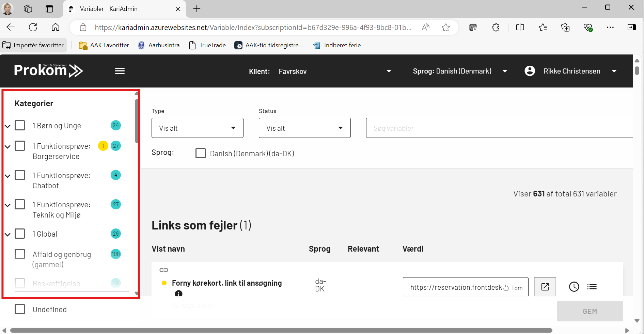The width and height of the screenshot is (644, 334).
Task: Open the Status dropdown
Action: [x=304, y=128]
